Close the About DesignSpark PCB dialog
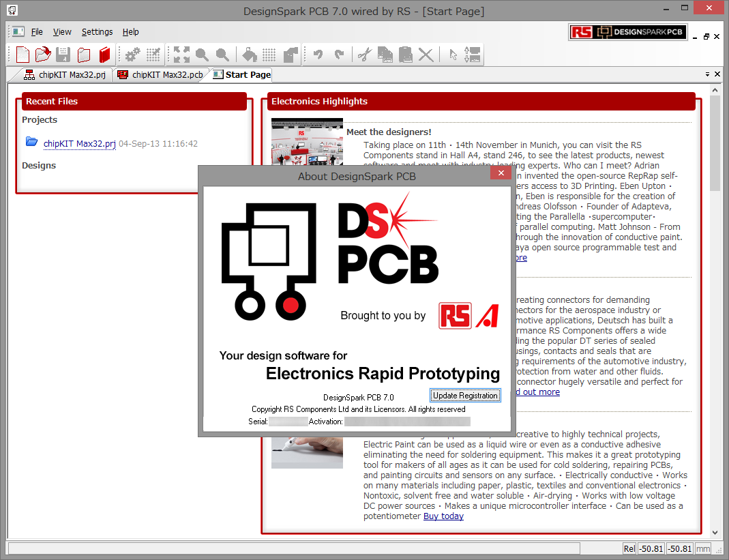The image size is (729, 560). pos(501,173)
